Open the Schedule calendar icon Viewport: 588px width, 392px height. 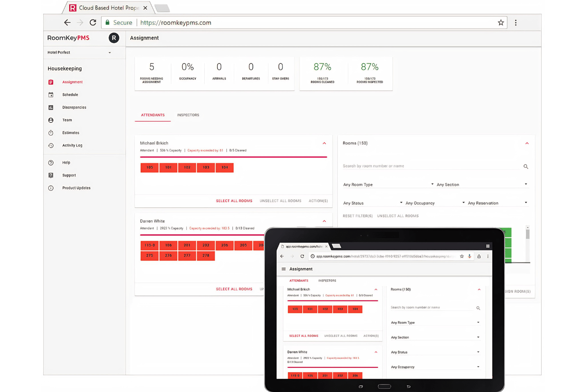tap(51, 95)
